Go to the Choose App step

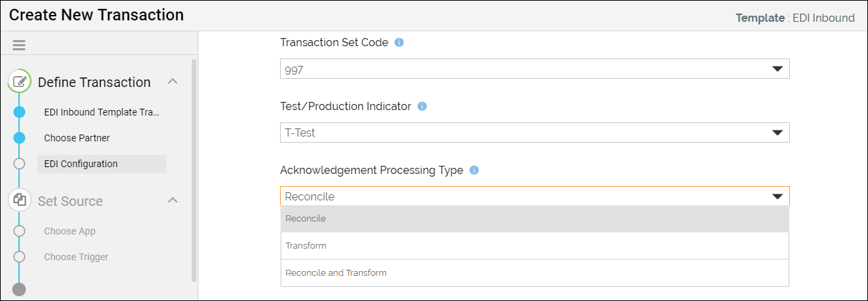[70, 231]
